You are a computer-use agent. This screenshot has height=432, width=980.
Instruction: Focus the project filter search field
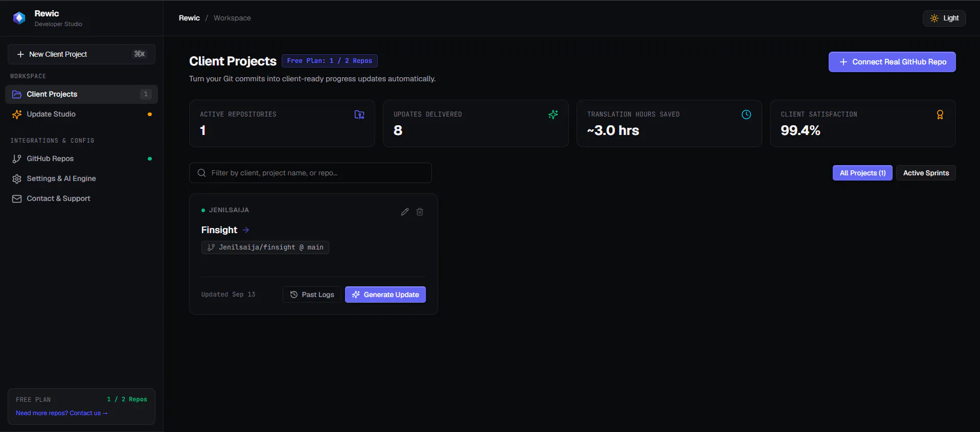(310, 173)
